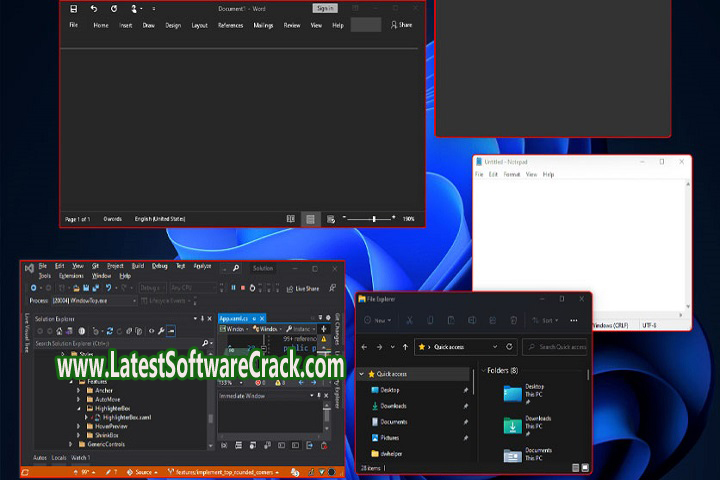Expand the GenericControls folder

(x=71, y=444)
